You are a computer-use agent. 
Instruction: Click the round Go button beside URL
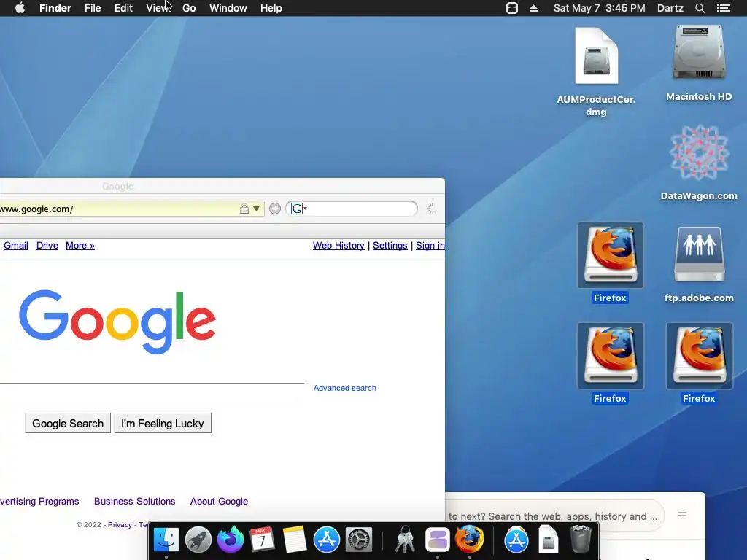click(275, 209)
